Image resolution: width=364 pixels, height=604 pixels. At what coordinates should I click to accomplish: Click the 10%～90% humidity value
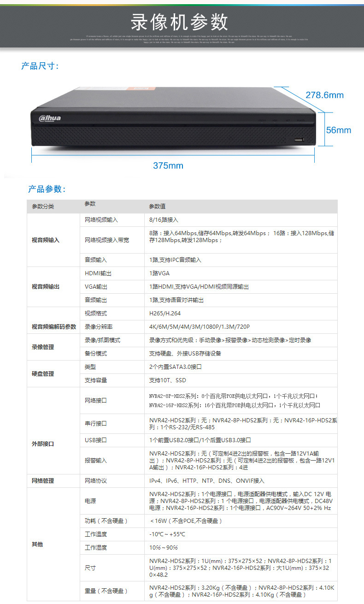(x=164, y=548)
